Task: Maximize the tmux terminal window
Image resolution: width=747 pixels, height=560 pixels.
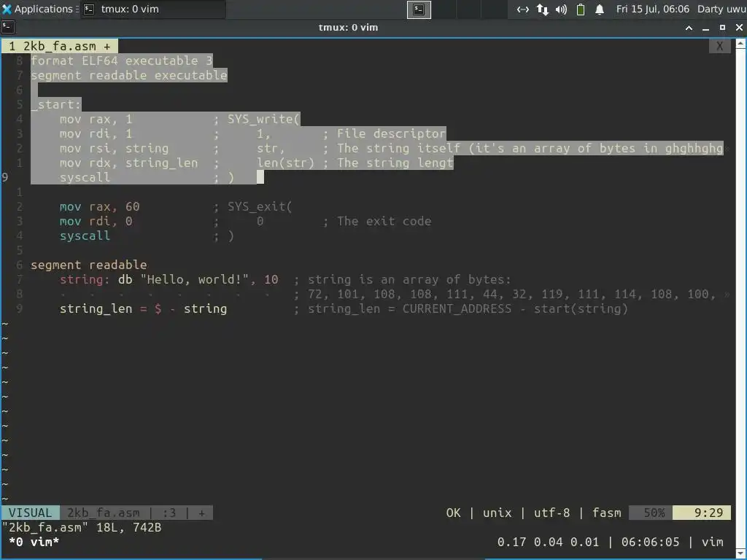Action: click(722, 28)
